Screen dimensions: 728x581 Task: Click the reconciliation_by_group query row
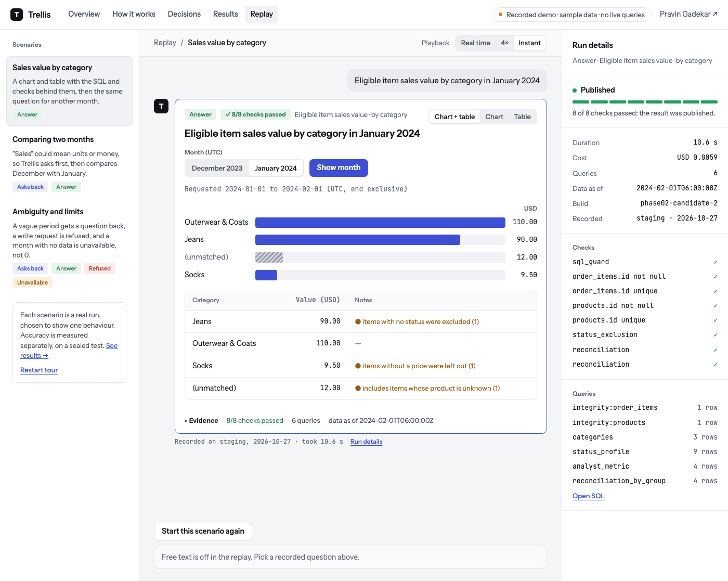[x=645, y=481]
